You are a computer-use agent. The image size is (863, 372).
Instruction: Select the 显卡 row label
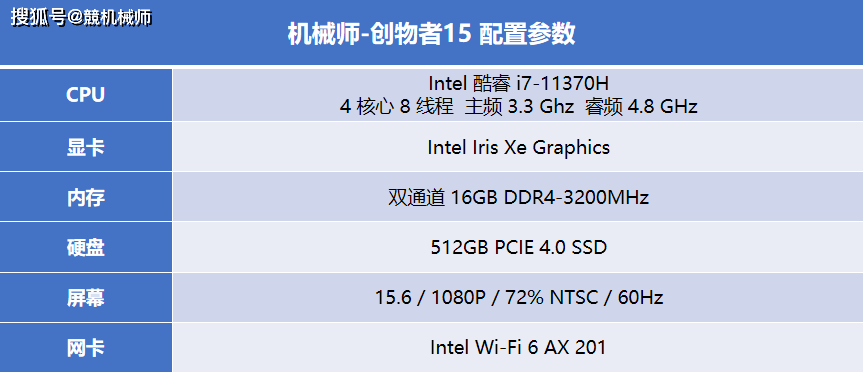point(86,147)
